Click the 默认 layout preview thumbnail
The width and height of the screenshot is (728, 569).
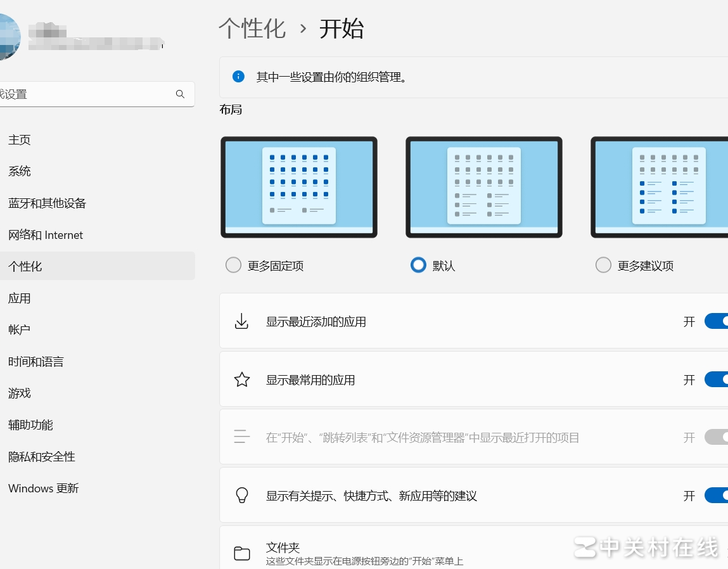point(483,187)
